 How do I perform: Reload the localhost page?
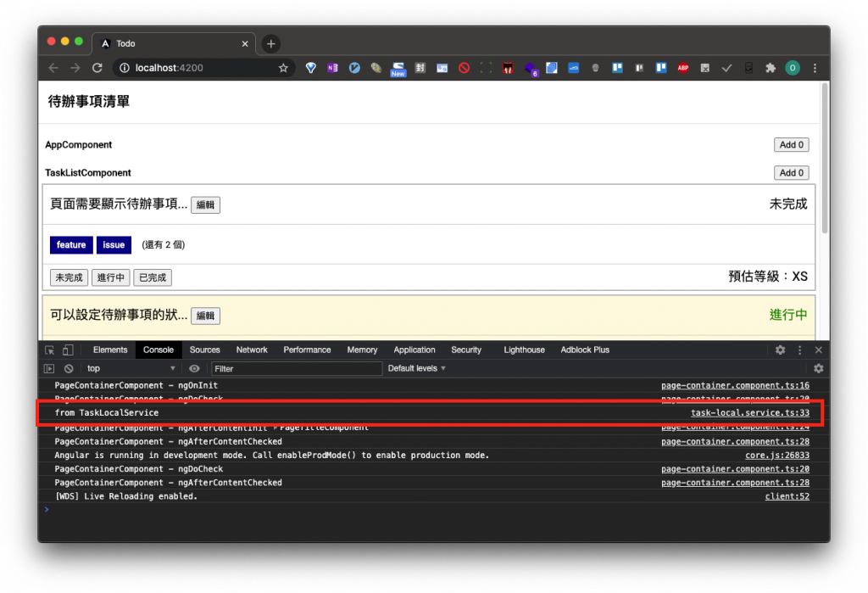(x=97, y=68)
